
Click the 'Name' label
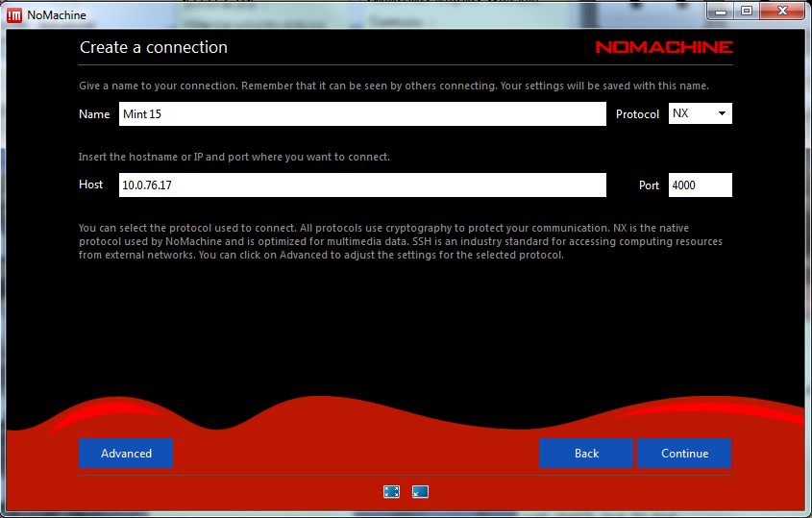point(94,114)
